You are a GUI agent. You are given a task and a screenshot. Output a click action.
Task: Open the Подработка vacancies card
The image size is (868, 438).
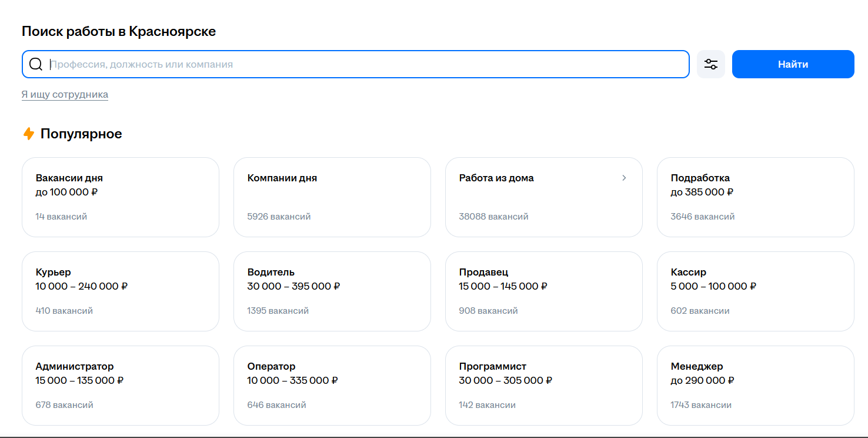click(x=756, y=197)
